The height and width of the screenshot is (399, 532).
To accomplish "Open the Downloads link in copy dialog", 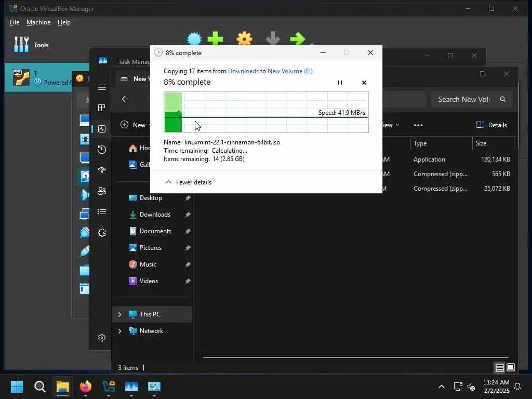I will 243,71.
